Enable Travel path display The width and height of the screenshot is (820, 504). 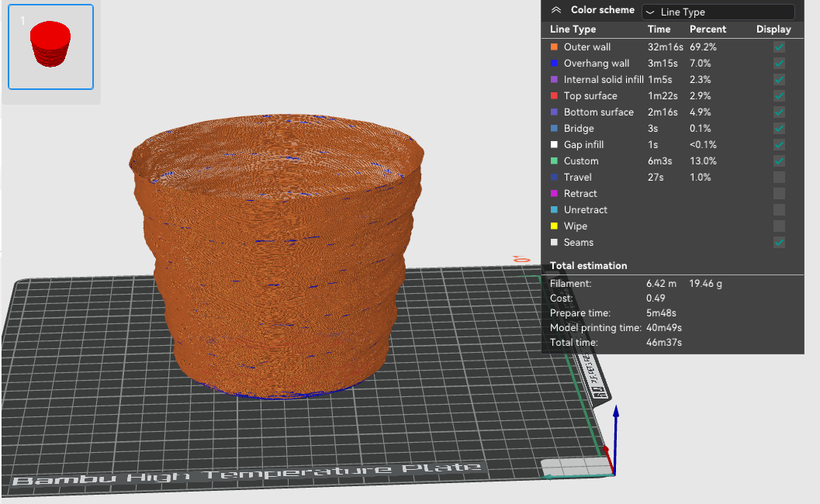coord(779,177)
